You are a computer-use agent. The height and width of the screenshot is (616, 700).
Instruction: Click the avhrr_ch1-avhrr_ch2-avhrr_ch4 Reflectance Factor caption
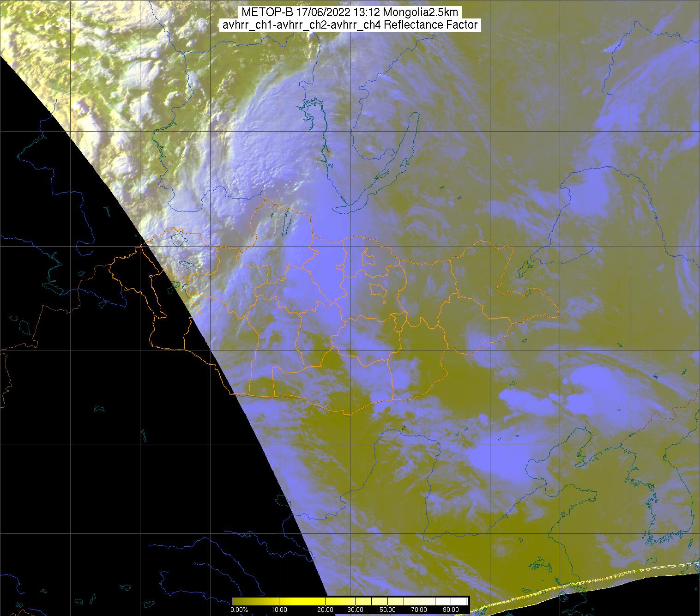(350, 25)
